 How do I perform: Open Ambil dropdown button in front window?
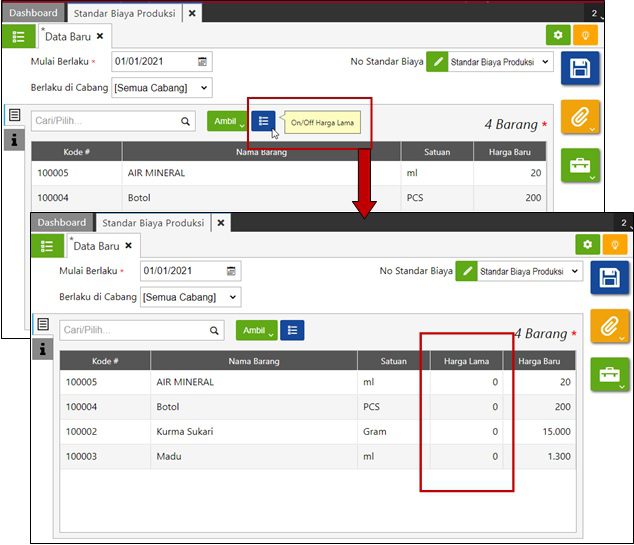tap(256, 330)
